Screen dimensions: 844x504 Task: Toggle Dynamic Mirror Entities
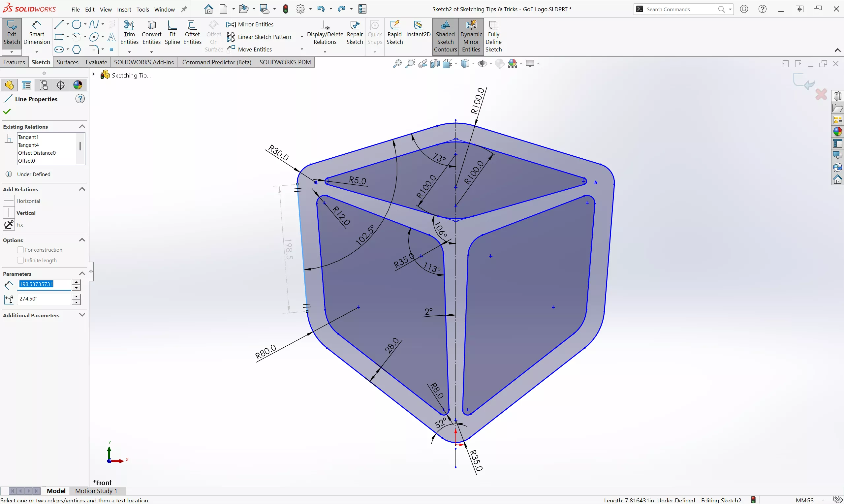tap(471, 37)
